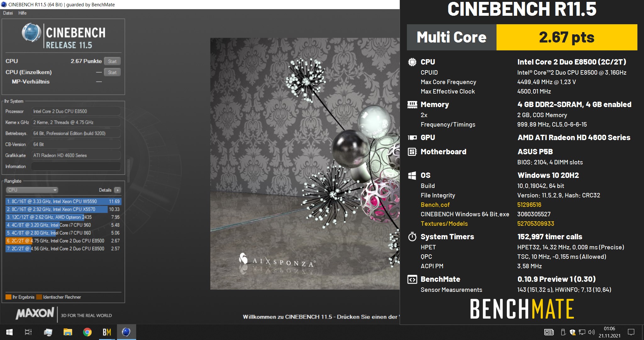Click the Details arrow button
The image size is (644, 340).
[118, 190]
